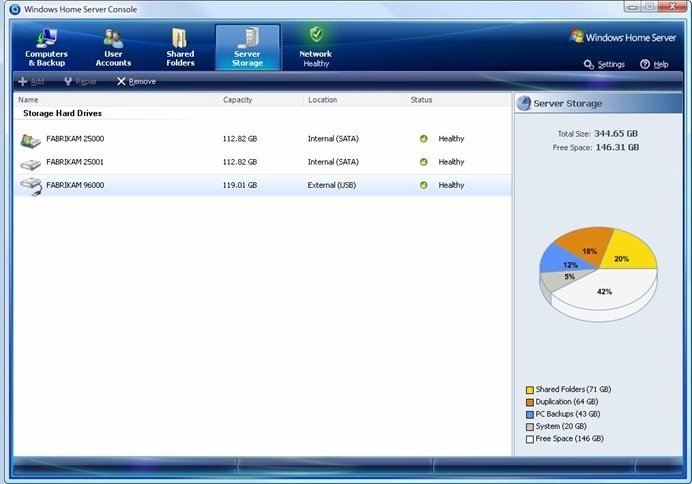Select the Server Storage tab
The height and width of the screenshot is (484, 692).
click(248, 48)
